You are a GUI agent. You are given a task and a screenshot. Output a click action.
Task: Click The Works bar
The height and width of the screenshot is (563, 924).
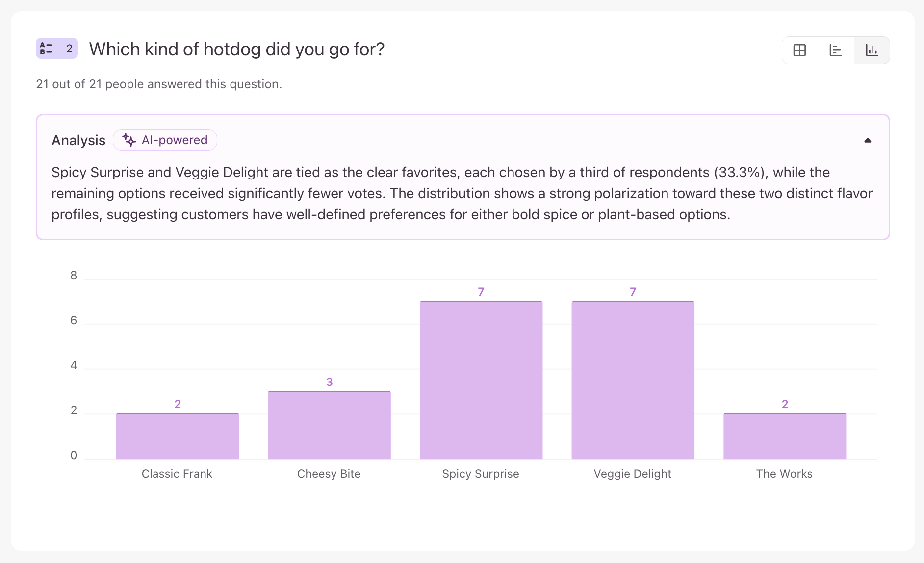785,436
